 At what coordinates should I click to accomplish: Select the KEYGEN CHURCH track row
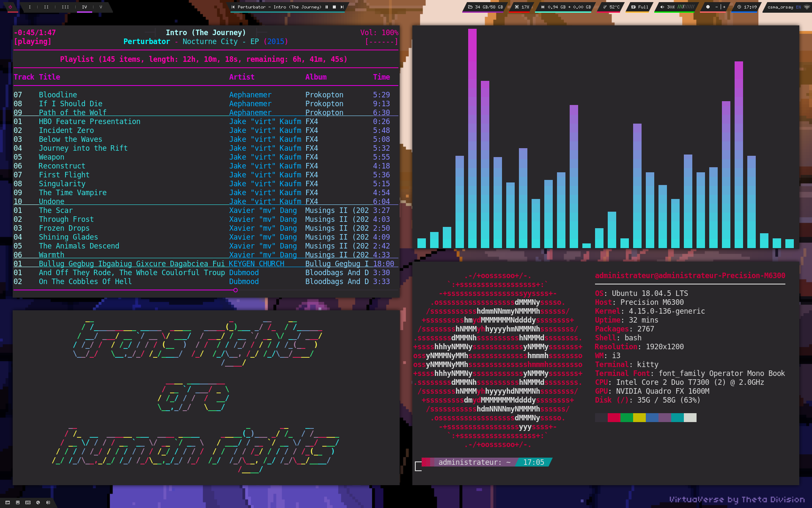point(206,264)
